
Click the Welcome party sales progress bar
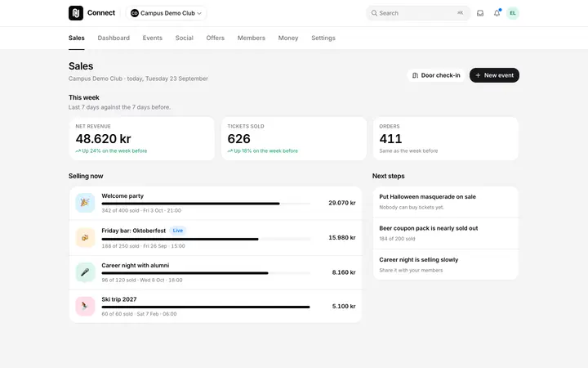click(206, 204)
